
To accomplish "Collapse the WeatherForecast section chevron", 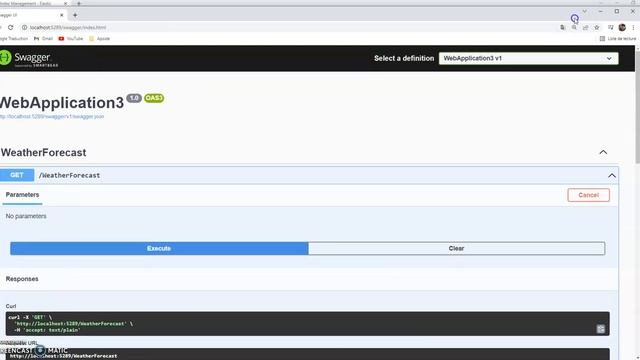I will click(x=603, y=152).
